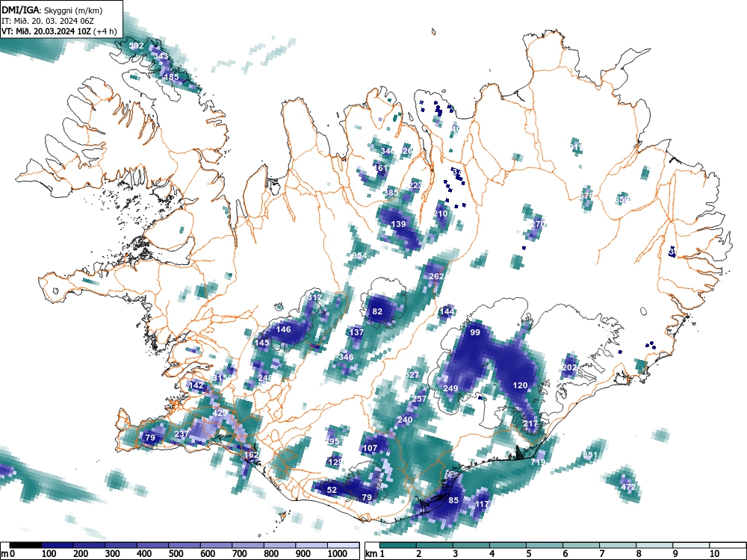Viewport: 747px width, 560px height.
Task: Click the 249 visibility value
Action: pyautogui.click(x=450, y=388)
